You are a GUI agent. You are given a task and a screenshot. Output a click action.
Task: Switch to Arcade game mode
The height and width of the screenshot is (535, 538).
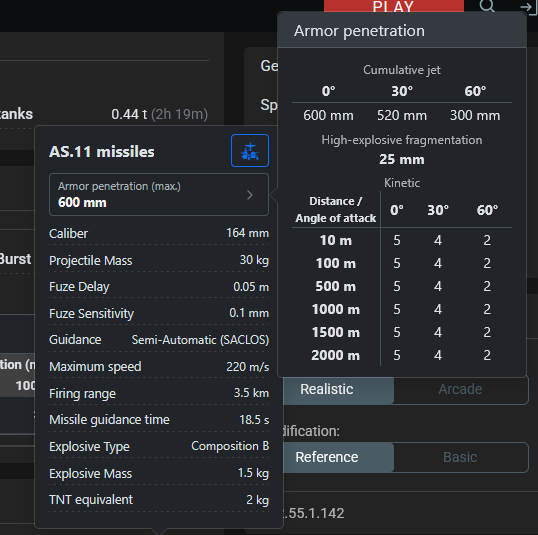(460, 389)
